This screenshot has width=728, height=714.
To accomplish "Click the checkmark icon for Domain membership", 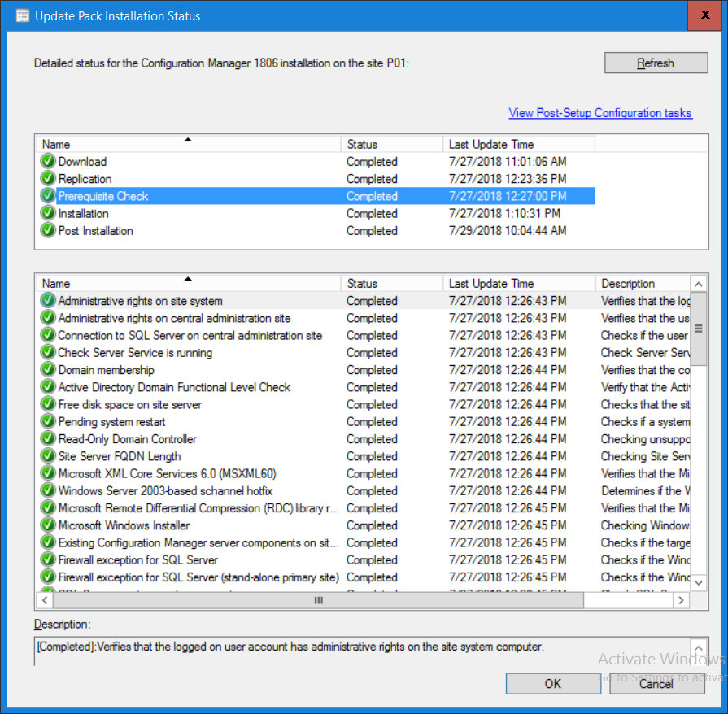I will click(x=48, y=370).
